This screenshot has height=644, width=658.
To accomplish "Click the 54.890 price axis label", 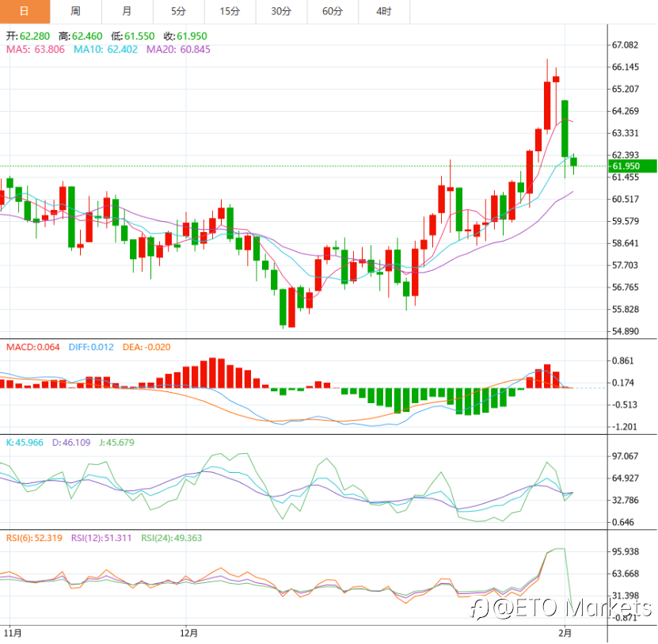I will (x=626, y=332).
